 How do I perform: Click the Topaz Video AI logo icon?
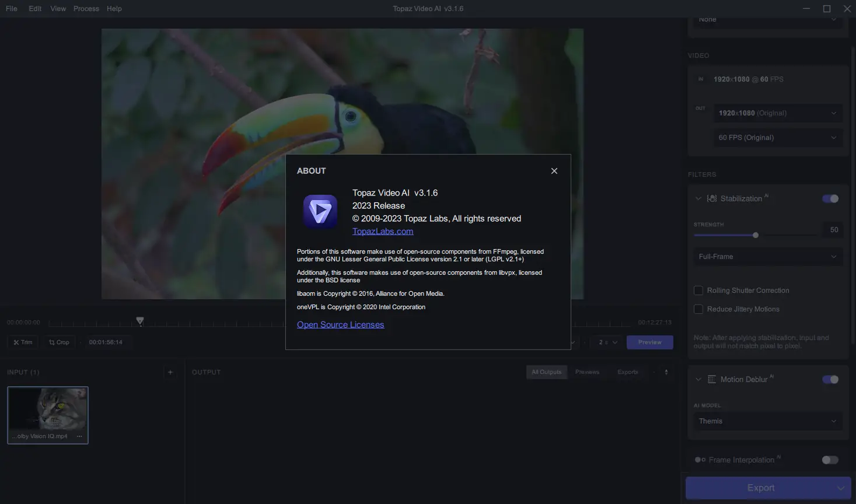[x=320, y=211]
